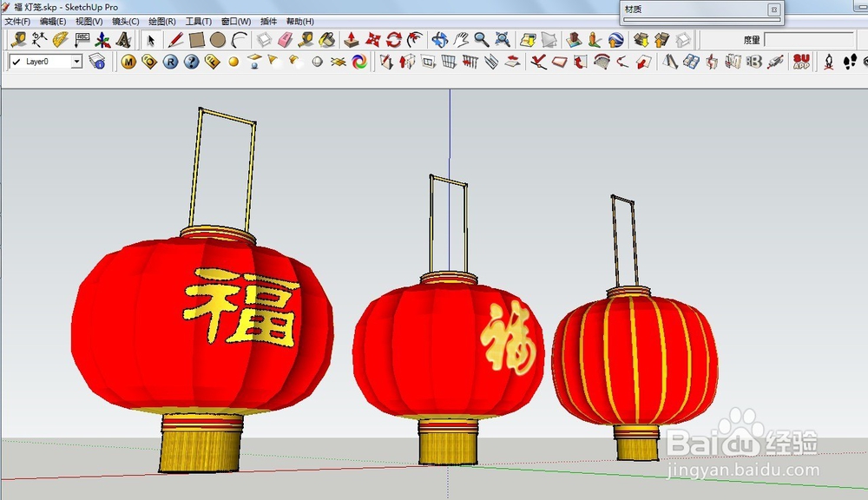Image resolution: width=868 pixels, height=500 pixels.
Task: Open the Layer0 layer dropdown
Action: pyautogui.click(x=76, y=62)
